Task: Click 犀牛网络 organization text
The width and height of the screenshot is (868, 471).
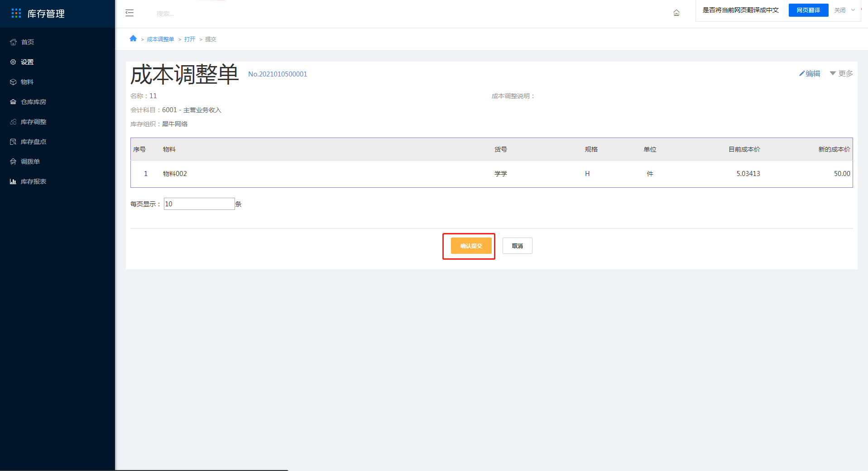Action: coord(175,124)
